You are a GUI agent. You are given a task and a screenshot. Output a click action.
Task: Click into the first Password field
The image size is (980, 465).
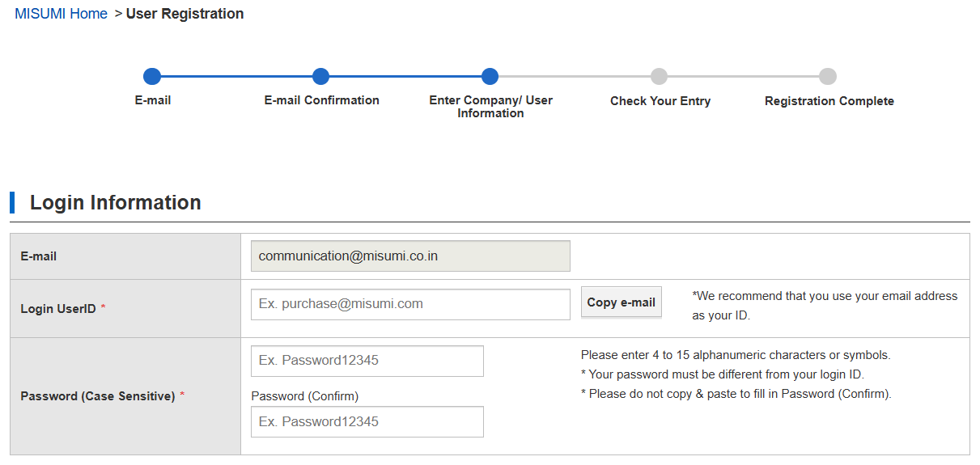(367, 361)
